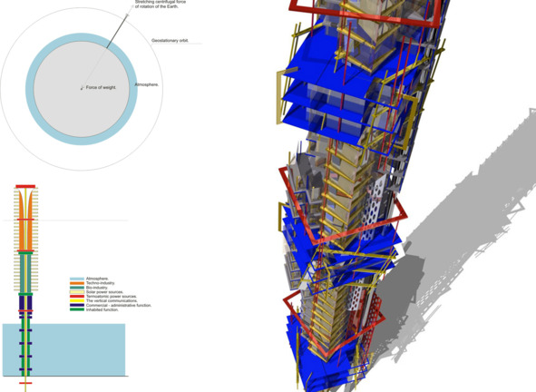Click the 'Stretching centrifugal force' caption text
The height and width of the screenshot is (392, 536).
161,2
